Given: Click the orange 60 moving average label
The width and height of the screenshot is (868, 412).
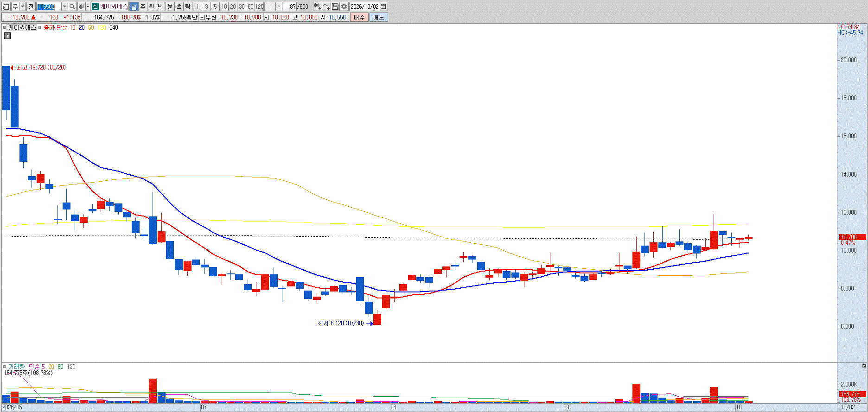Looking at the screenshot, I should [91, 27].
